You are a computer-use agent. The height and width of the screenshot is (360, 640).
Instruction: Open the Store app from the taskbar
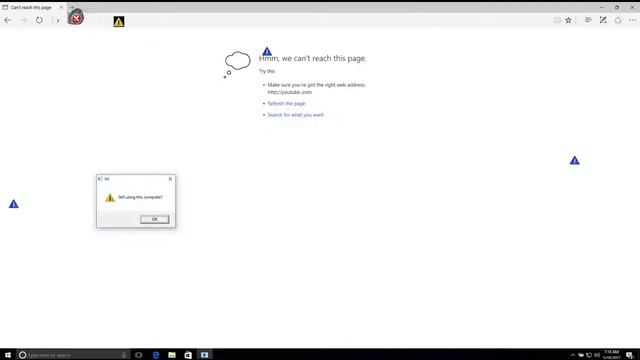[x=188, y=355]
